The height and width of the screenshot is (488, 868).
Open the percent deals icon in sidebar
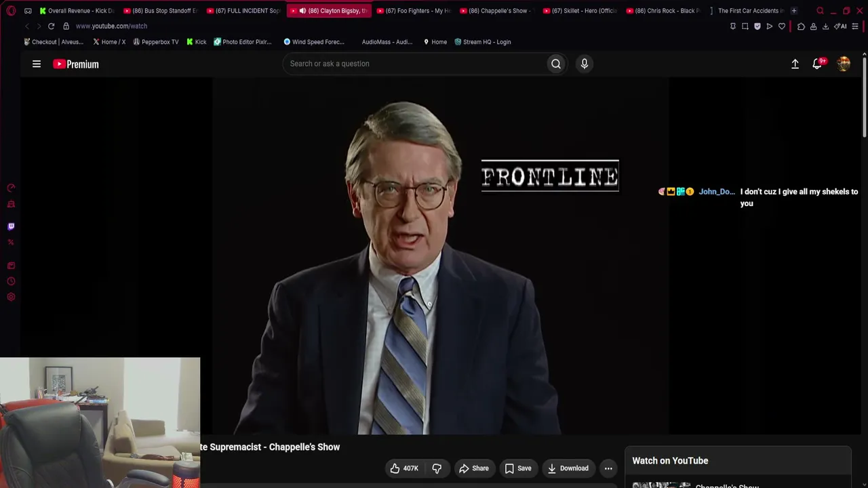11,242
